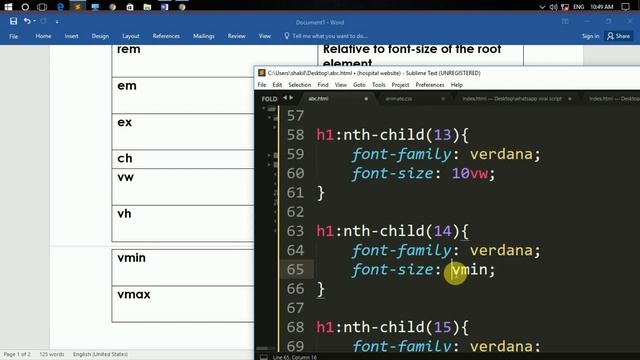The height and width of the screenshot is (360, 640).
Task: Open Sublime Text Tools menu
Action: pyautogui.click(x=378, y=85)
